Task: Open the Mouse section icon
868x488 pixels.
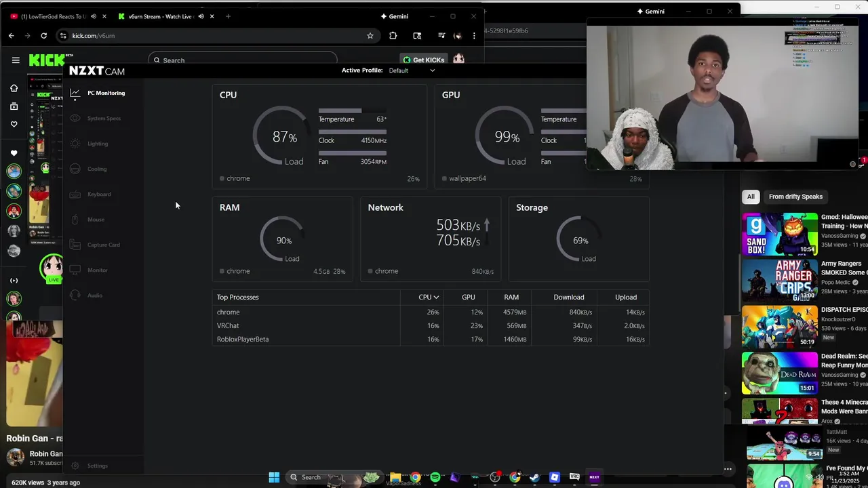Action: 75,220
